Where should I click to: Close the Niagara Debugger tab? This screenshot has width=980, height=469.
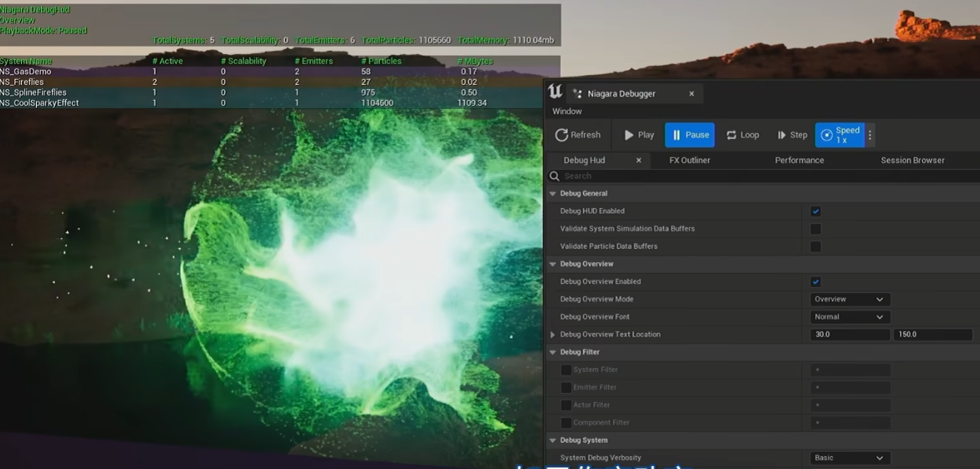(692, 94)
